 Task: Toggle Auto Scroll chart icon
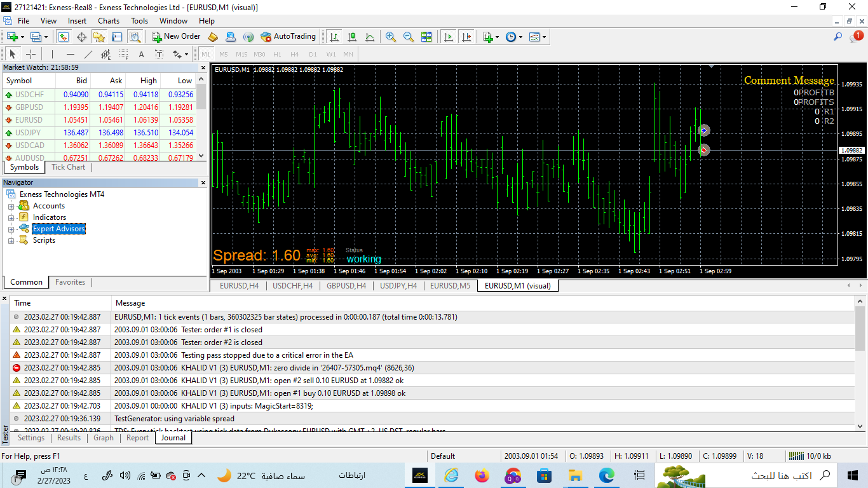tap(449, 37)
